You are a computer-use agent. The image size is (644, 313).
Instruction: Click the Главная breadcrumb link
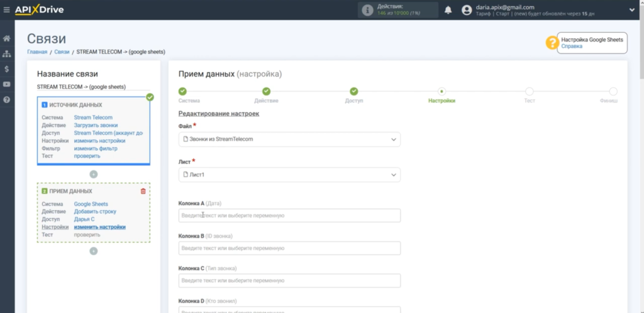tap(37, 52)
